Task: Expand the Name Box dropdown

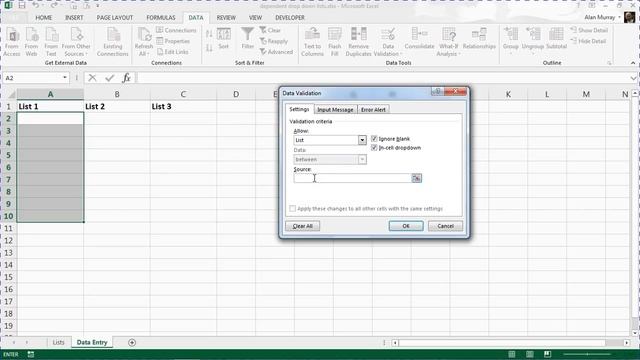Action: point(64,78)
